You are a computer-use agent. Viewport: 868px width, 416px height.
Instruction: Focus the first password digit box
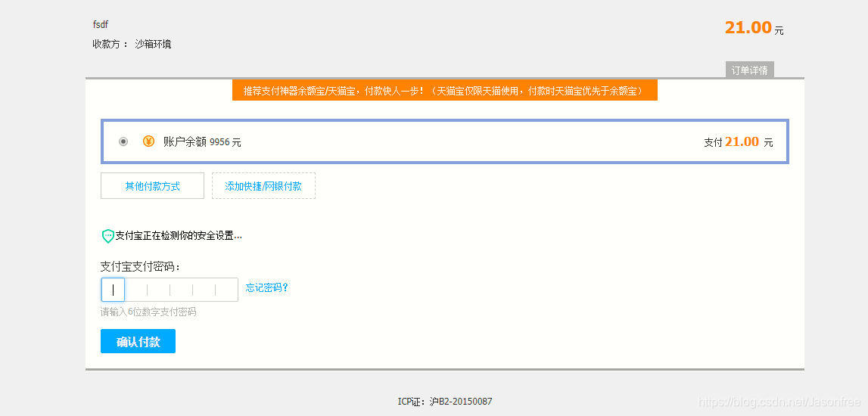tap(113, 290)
